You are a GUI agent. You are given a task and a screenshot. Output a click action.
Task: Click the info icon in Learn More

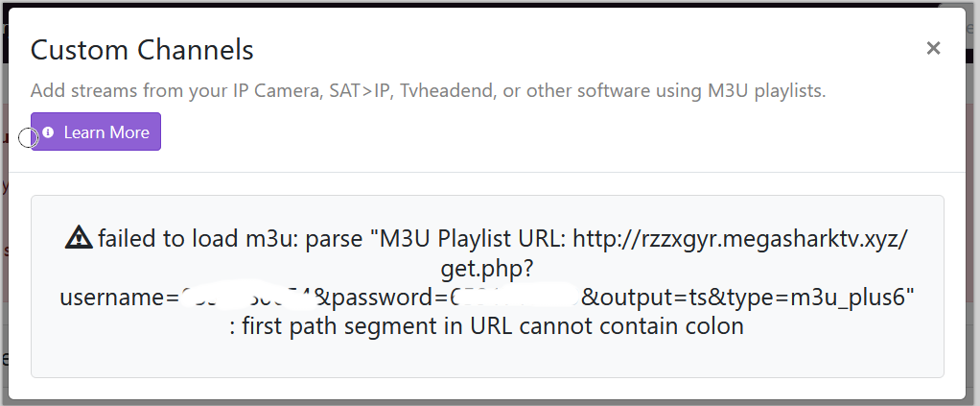click(49, 132)
